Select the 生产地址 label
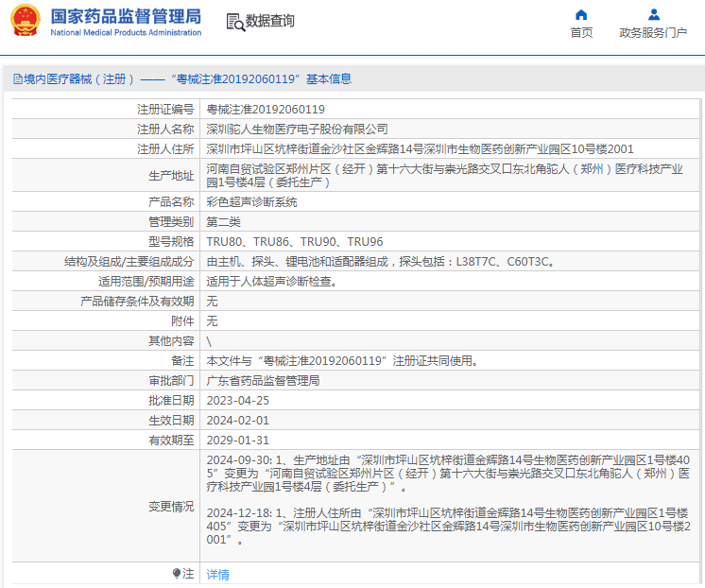This screenshot has width=705, height=588. [x=171, y=176]
